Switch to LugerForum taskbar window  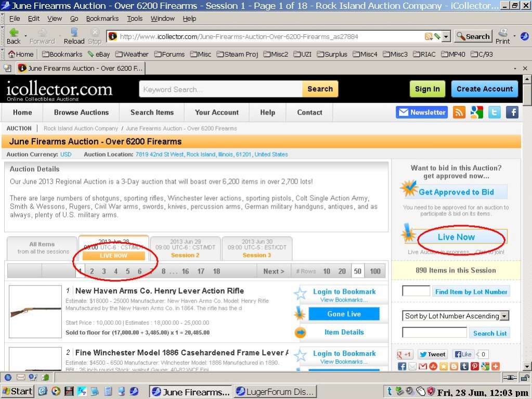point(276,392)
